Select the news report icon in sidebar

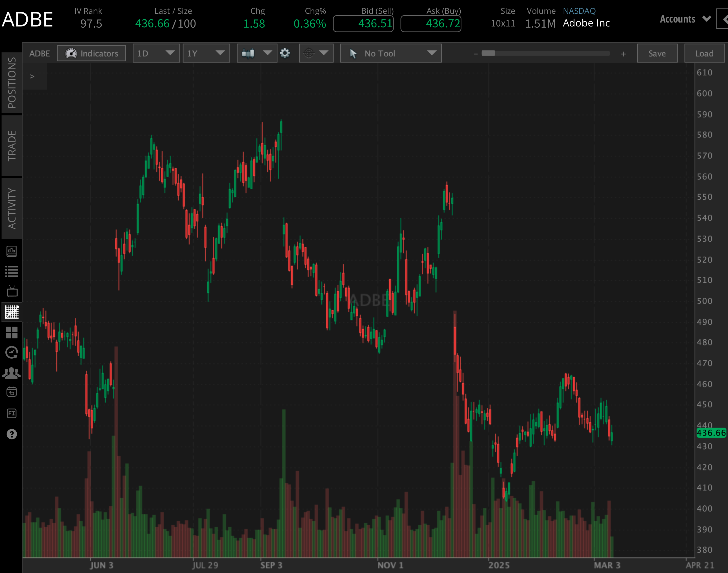click(x=12, y=252)
